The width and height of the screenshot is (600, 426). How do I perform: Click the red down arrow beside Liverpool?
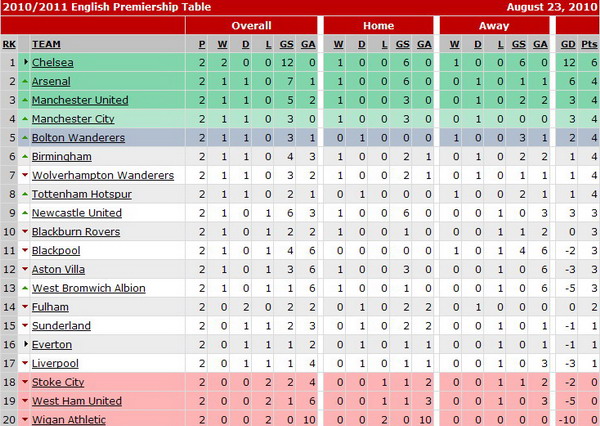click(25, 363)
